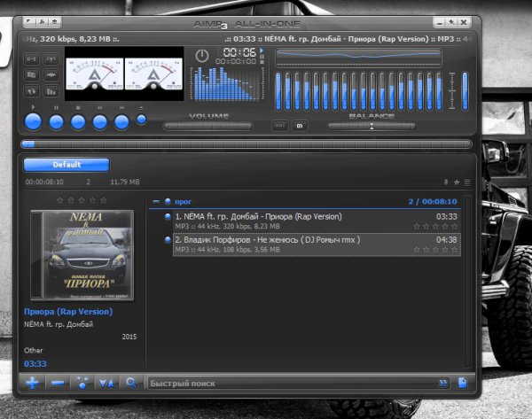Click the blue 03:33 duration in info panel

click(x=35, y=364)
